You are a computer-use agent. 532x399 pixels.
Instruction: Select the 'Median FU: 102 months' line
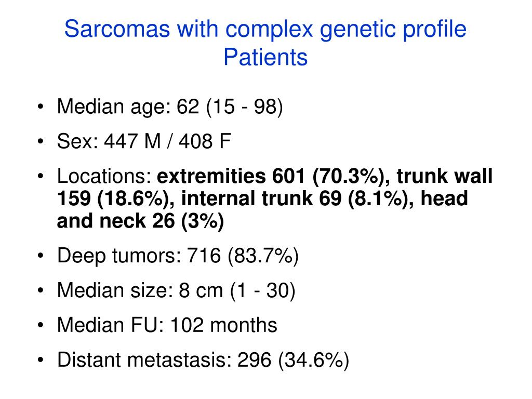coord(167,325)
